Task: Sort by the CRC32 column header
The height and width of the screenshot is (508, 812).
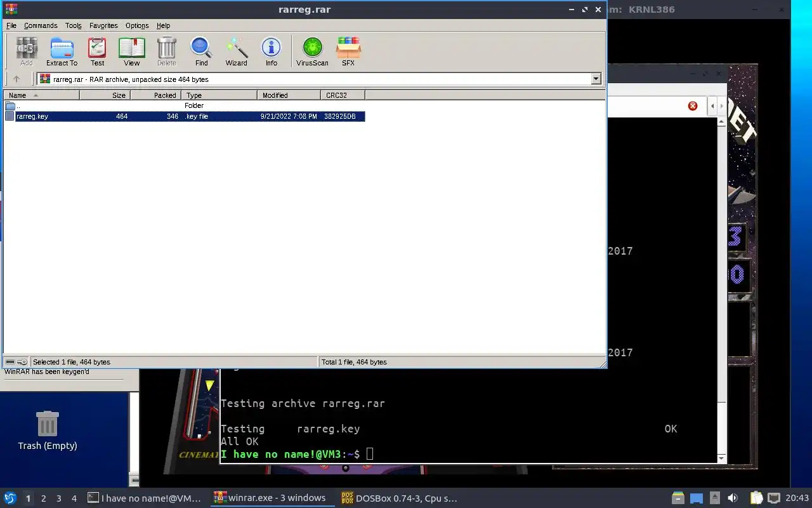Action: pyautogui.click(x=343, y=95)
